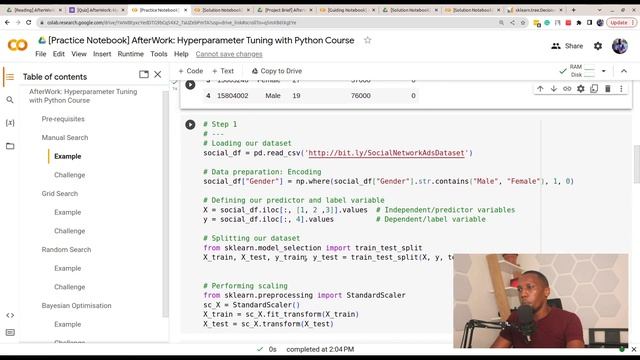Click the 'completed at 2:04 PM' status text
Screen dimensions: 640x360
(320, 349)
